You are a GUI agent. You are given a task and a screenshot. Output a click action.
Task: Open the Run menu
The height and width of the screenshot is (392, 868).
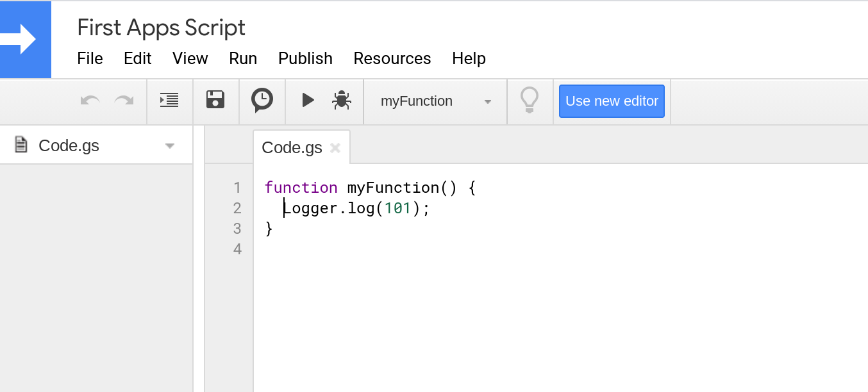tap(243, 58)
